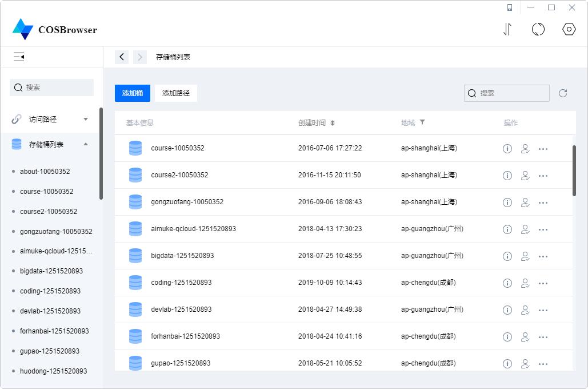This screenshot has height=389, width=588.
Task: Click the 添加路径 button
Action: pyautogui.click(x=175, y=93)
